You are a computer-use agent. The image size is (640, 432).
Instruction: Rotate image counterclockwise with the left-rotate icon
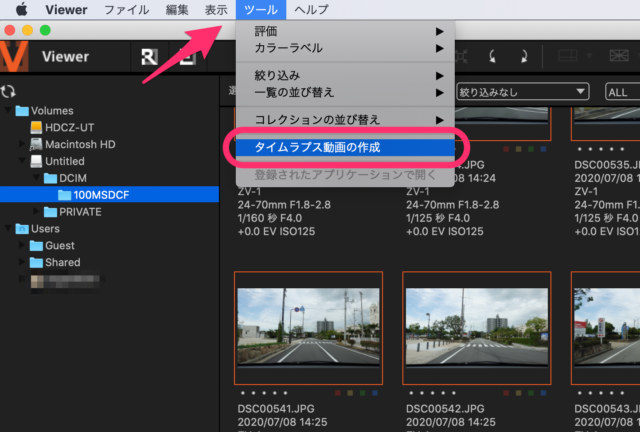[x=493, y=56]
